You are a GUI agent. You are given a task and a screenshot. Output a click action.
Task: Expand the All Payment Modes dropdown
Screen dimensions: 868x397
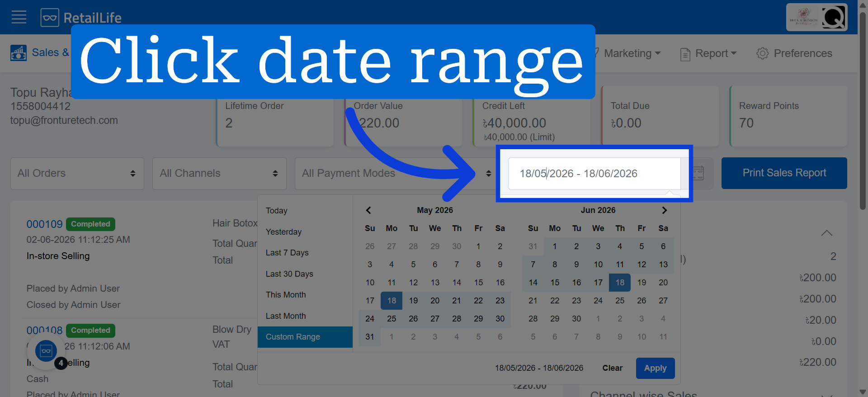[x=396, y=174]
